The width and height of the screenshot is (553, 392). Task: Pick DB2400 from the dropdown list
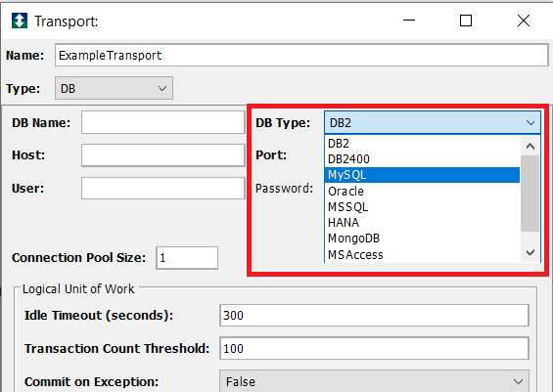[x=422, y=159]
